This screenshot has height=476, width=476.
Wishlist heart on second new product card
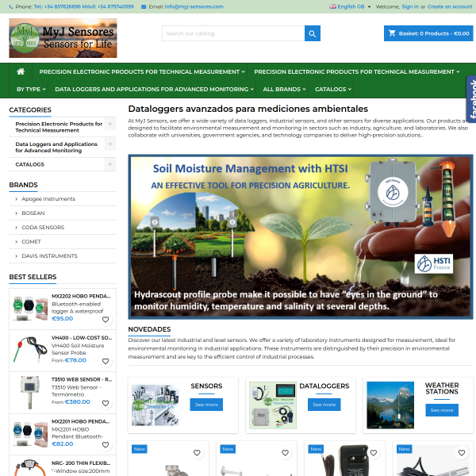[285, 453]
